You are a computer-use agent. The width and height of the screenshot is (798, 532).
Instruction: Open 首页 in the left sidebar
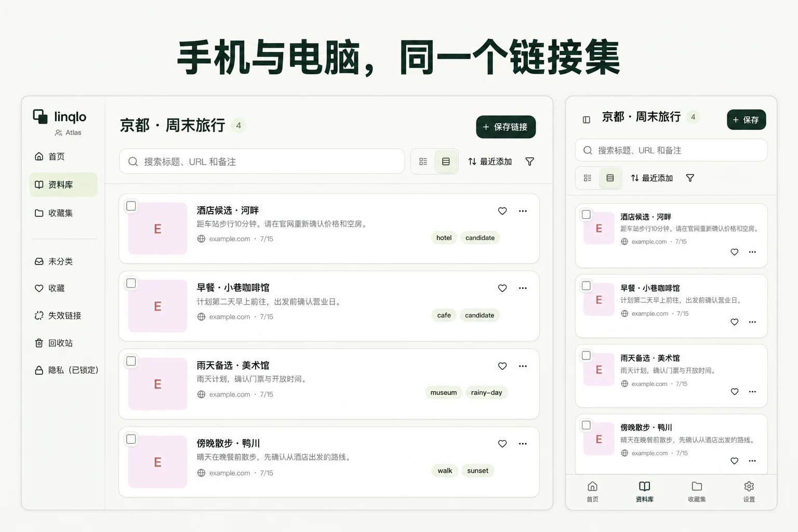[x=63, y=156]
